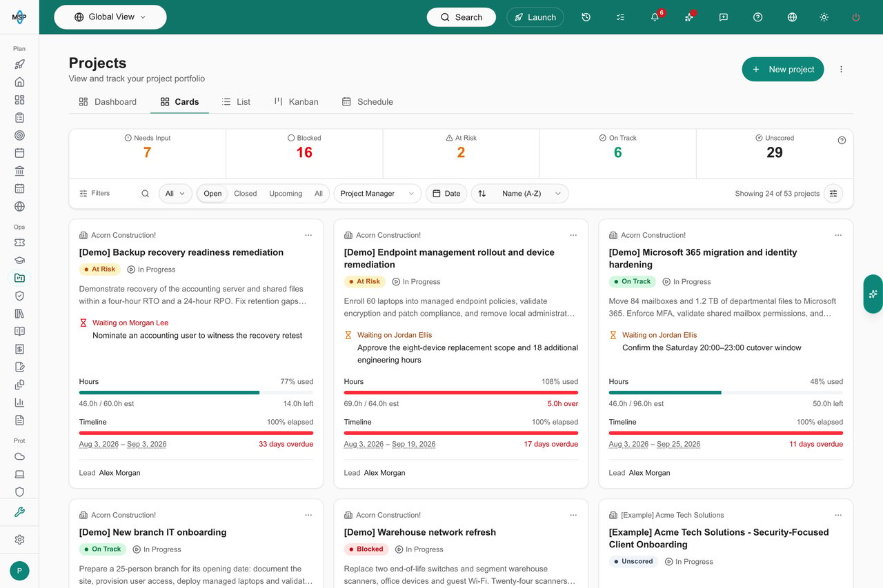
Task: Select the Upcoming status filter
Action: coord(286,194)
